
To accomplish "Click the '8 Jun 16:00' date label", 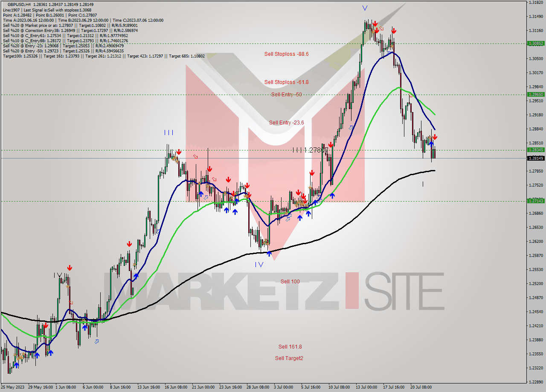I will coord(120,388).
